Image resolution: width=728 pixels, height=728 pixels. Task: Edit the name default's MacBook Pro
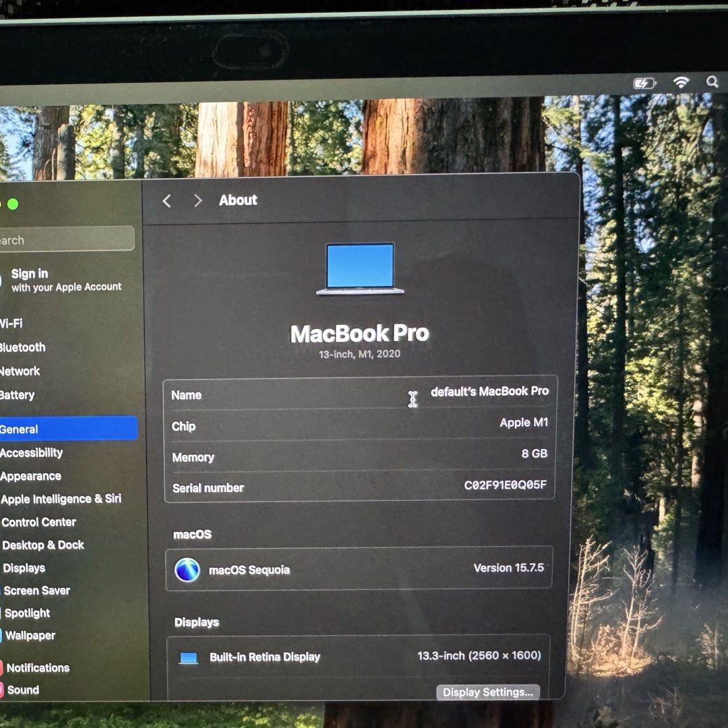click(x=489, y=392)
